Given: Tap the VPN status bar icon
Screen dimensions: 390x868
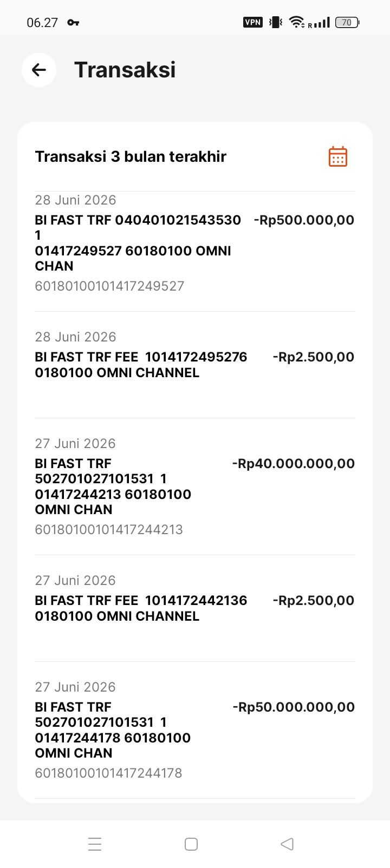Looking at the screenshot, I should 253,22.
